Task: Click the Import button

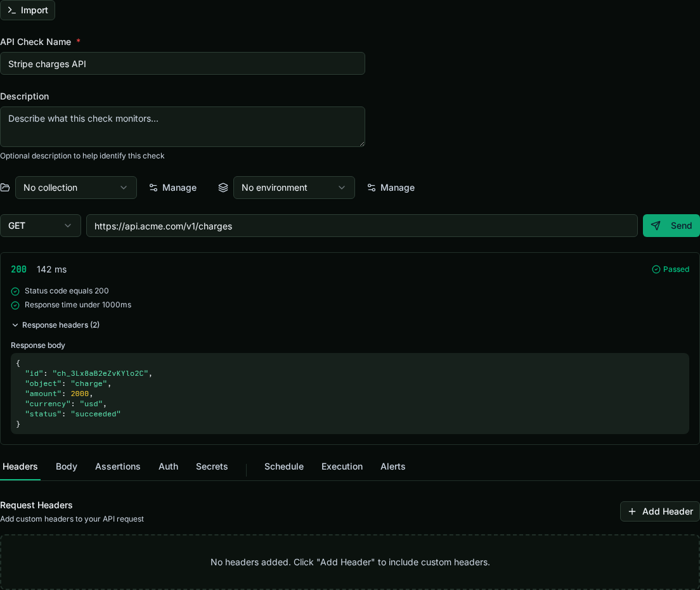Action: (x=27, y=10)
